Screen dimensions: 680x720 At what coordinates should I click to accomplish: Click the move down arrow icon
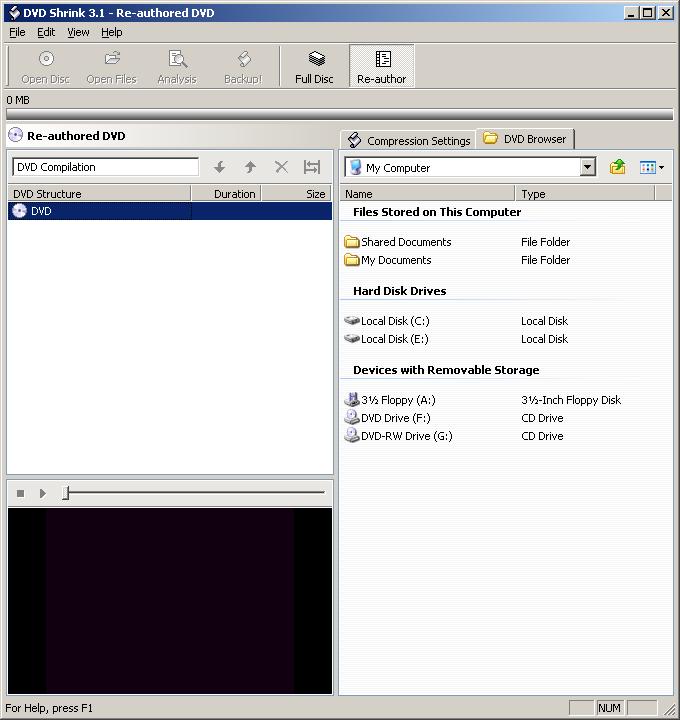(219, 167)
